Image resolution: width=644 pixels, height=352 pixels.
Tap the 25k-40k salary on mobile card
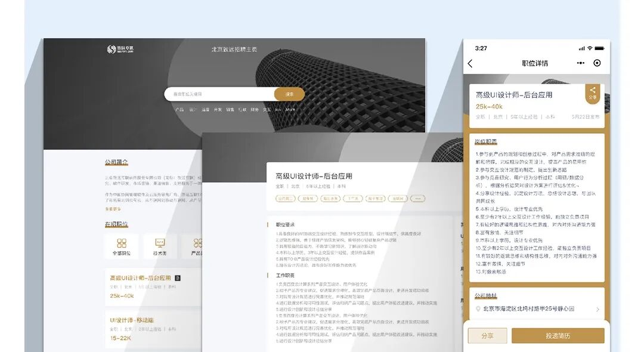coord(489,106)
